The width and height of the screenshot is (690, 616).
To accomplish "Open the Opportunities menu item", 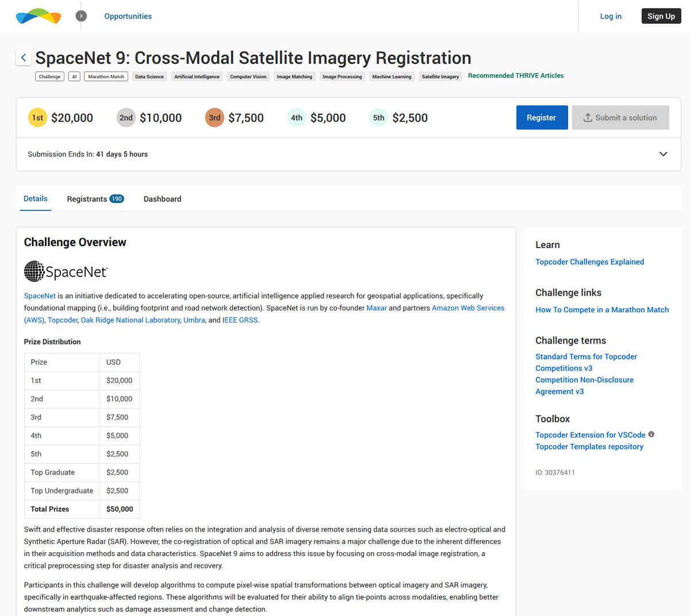I will pos(128,16).
